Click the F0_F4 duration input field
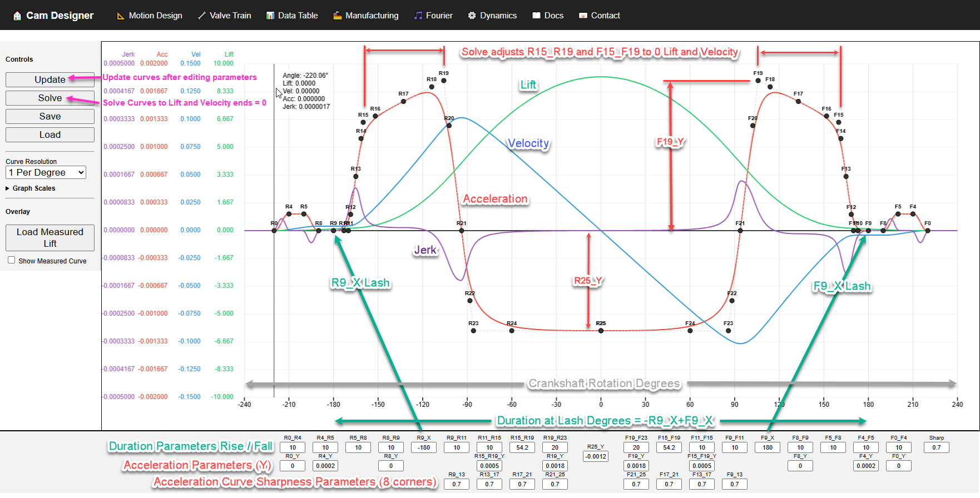Screen dimensions: 980x498 point(899,447)
